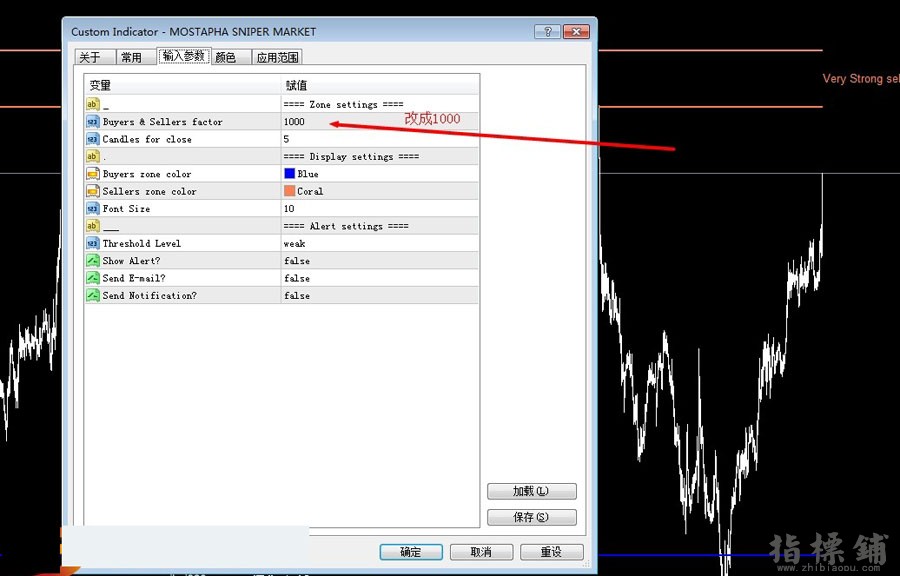This screenshot has height=576, width=900.
Task: Switch to the 应用范围 tab
Action: tap(277, 57)
